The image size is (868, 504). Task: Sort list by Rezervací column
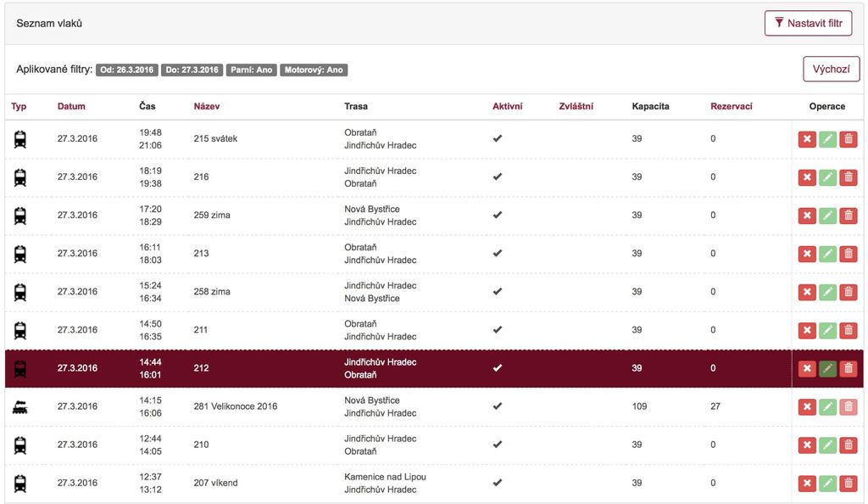pyautogui.click(x=732, y=106)
